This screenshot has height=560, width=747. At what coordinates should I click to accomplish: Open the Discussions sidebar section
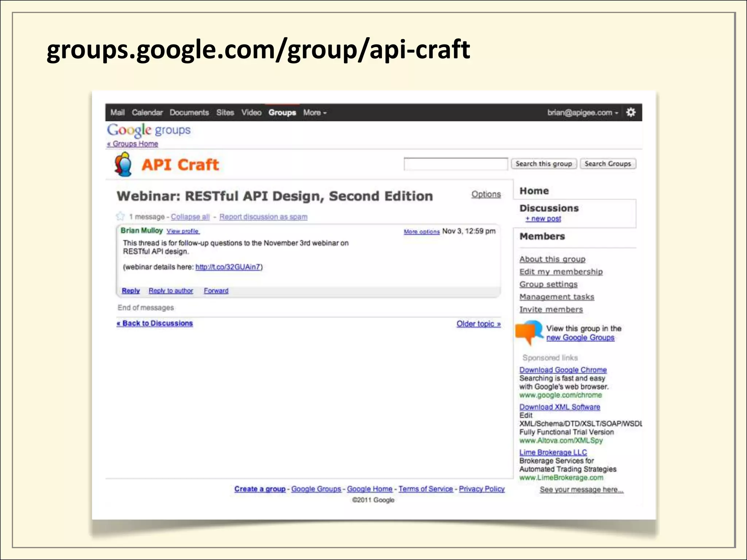pos(549,208)
